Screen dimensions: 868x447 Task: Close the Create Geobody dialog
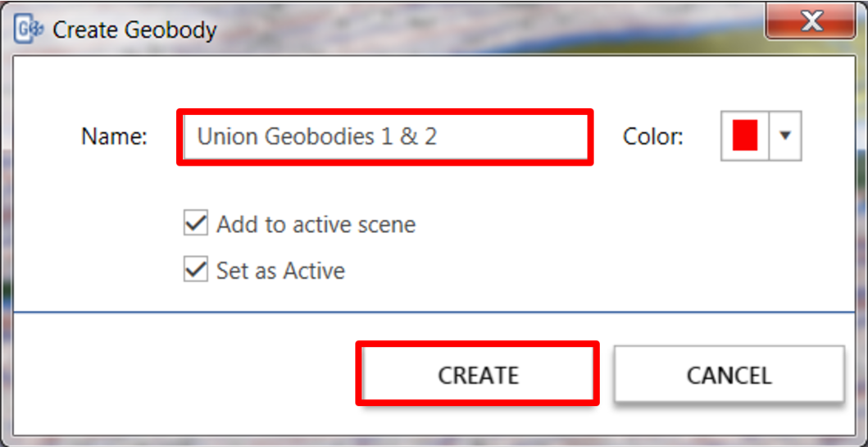tap(812, 22)
